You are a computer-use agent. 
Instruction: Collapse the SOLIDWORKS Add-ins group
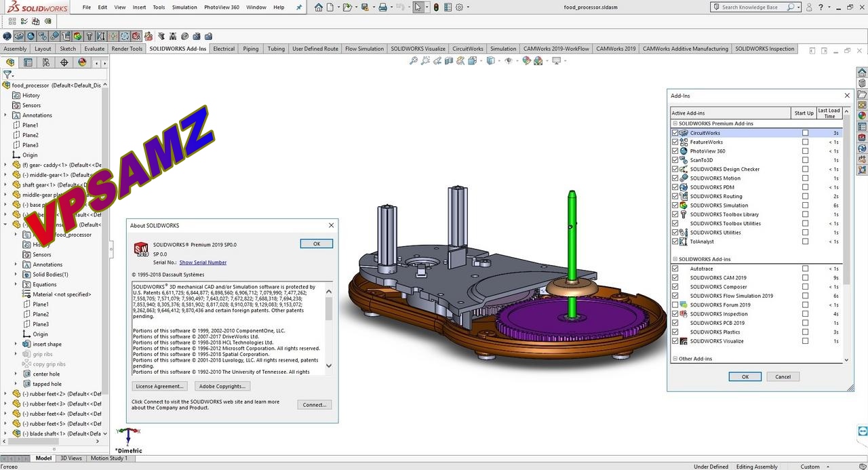point(675,259)
